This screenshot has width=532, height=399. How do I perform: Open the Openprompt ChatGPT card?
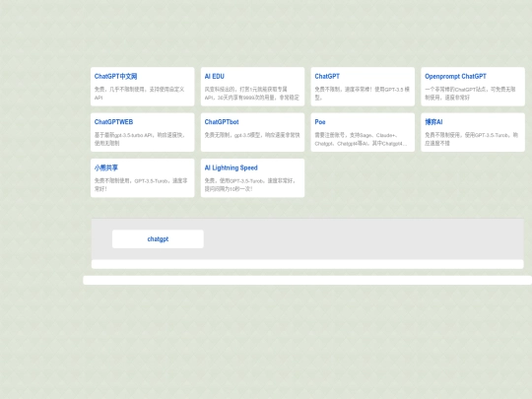tap(473, 87)
